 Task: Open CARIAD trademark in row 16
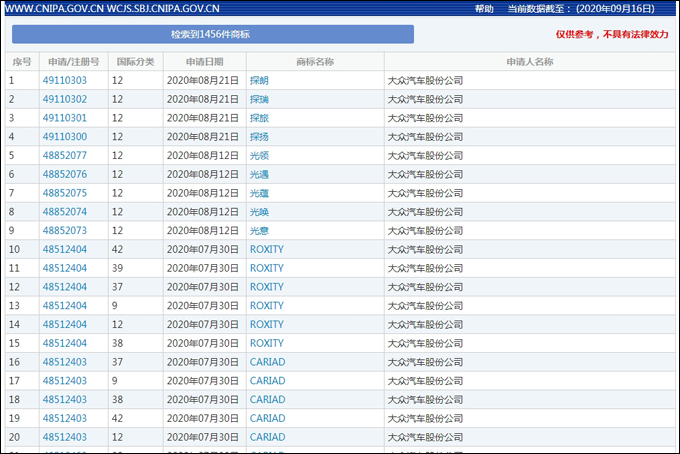click(x=268, y=362)
